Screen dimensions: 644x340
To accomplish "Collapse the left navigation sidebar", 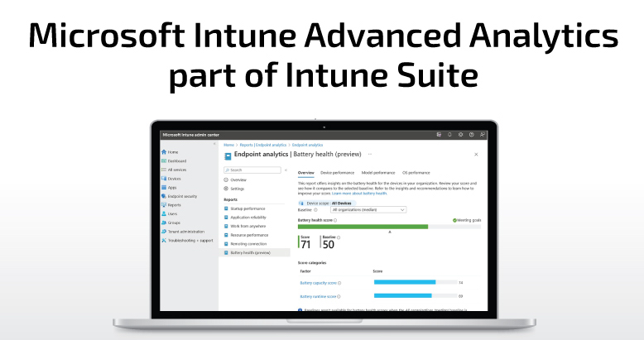I will (x=214, y=144).
